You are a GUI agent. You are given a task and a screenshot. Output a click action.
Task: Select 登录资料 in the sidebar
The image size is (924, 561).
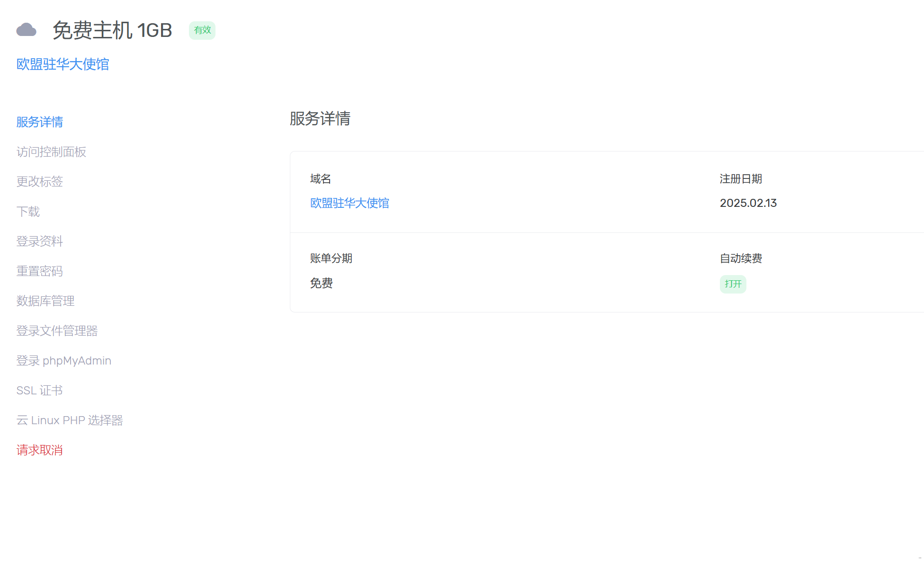pos(40,241)
